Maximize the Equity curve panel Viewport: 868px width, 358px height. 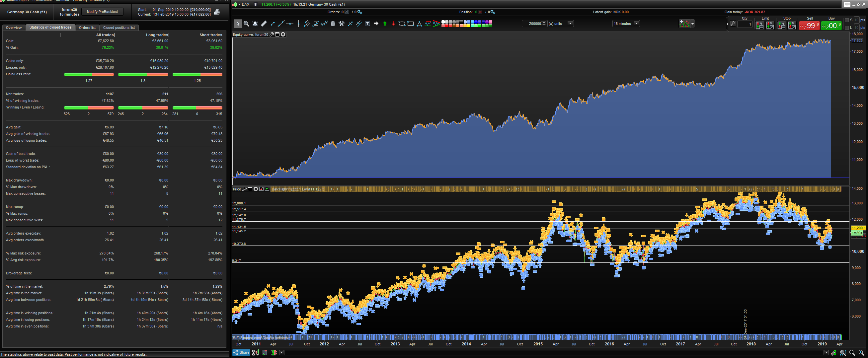coord(277,35)
